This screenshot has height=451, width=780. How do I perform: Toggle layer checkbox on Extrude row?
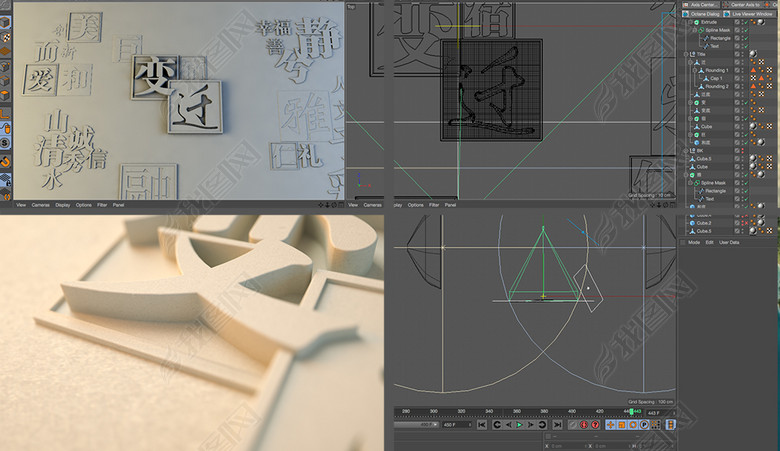[x=737, y=22]
